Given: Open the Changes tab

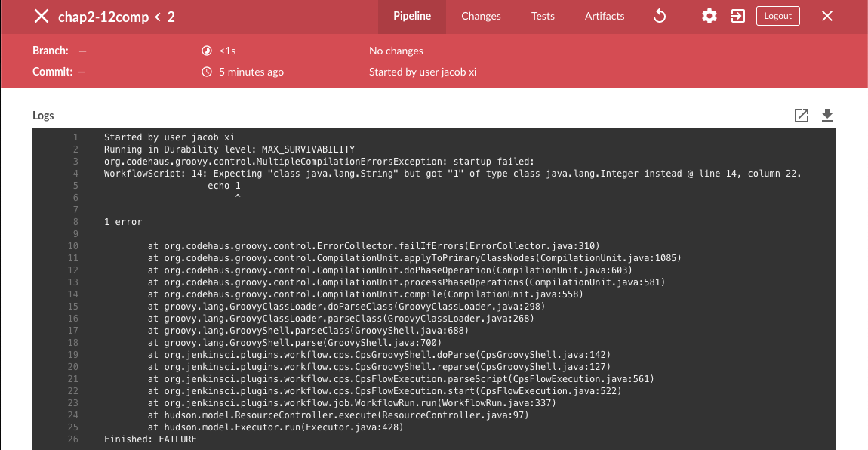Looking at the screenshot, I should tap(481, 16).
